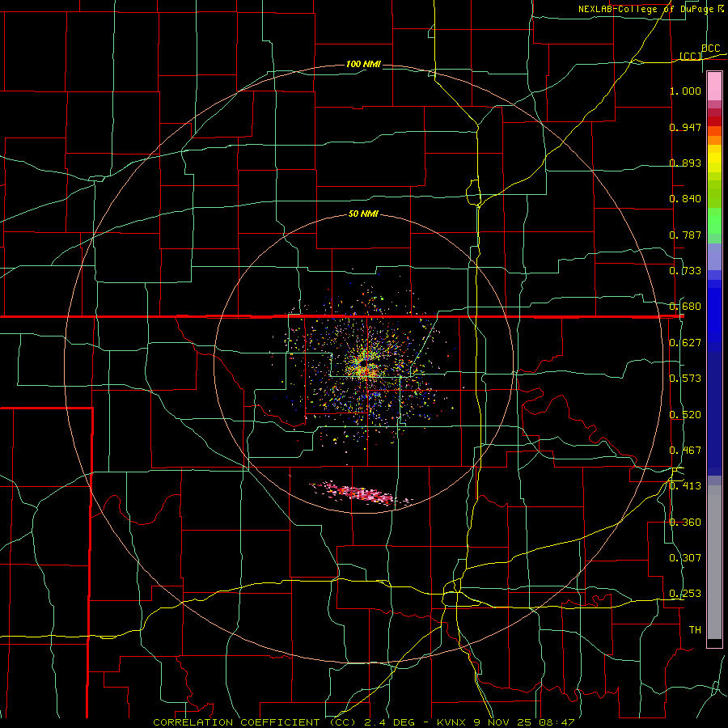This screenshot has width=728, height=728.
Task: Select the 0.893 value on the color scale
Action: [x=685, y=163]
